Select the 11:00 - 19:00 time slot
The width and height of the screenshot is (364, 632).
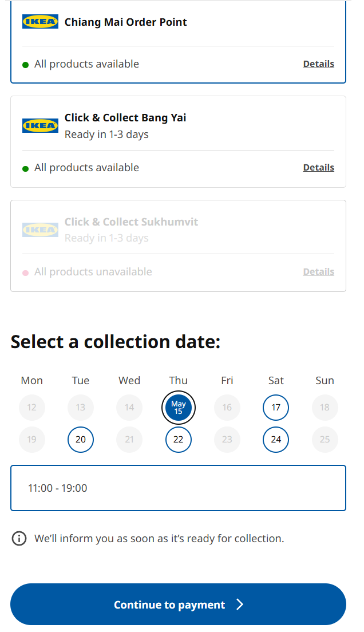point(178,488)
